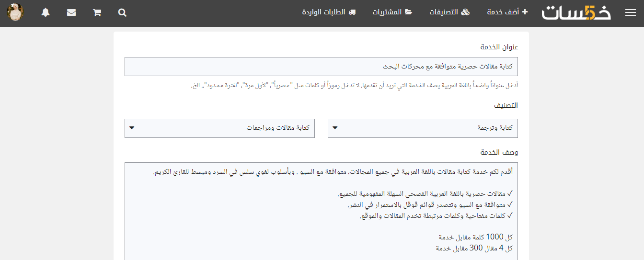Go to المشتريات page

pyautogui.click(x=392, y=12)
